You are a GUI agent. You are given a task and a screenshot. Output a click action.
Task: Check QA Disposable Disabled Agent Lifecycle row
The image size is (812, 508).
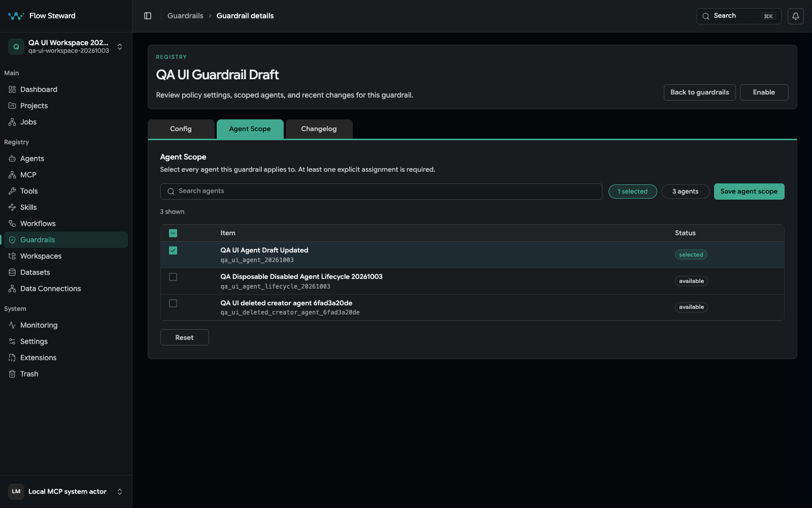(x=173, y=277)
